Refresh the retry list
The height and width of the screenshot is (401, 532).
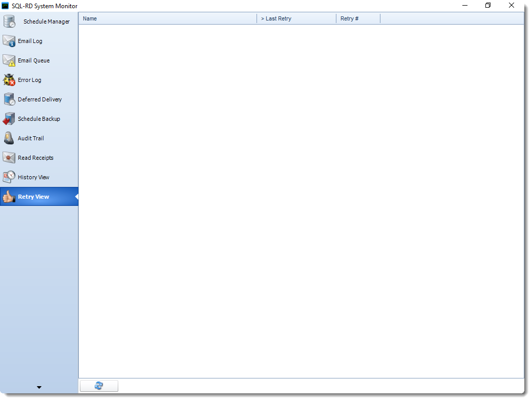click(99, 386)
